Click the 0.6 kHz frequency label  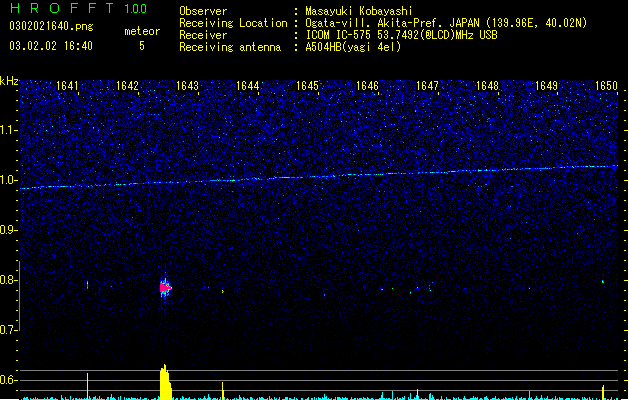click(x=9, y=380)
